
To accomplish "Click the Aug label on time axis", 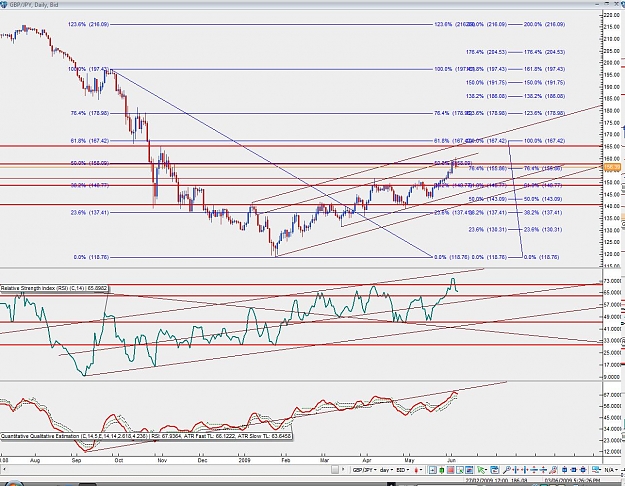I will click(35, 460).
